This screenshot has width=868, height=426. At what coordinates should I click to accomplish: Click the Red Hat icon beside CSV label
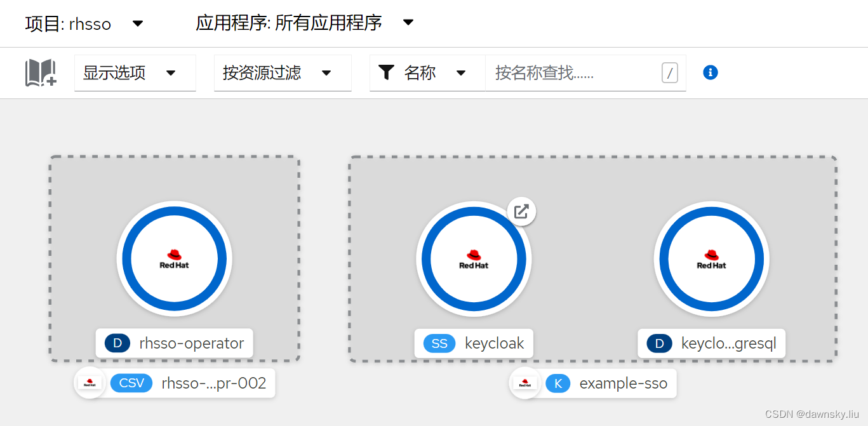(90, 383)
